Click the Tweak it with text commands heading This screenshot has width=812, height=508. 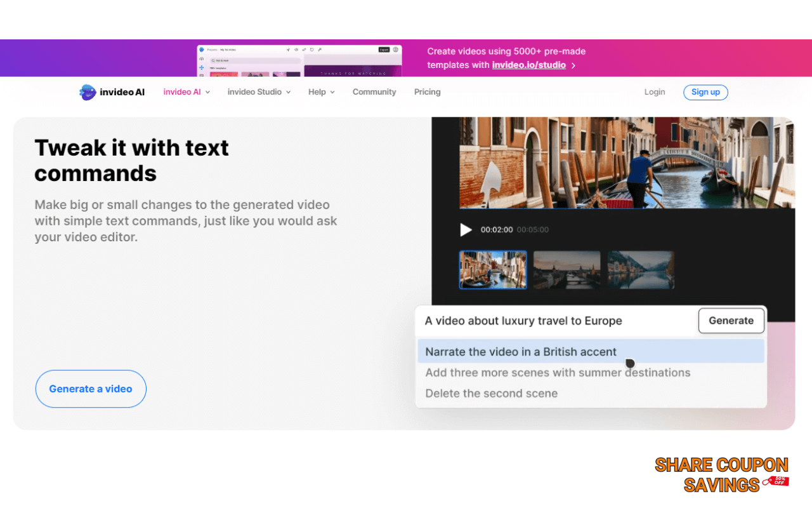tap(131, 160)
